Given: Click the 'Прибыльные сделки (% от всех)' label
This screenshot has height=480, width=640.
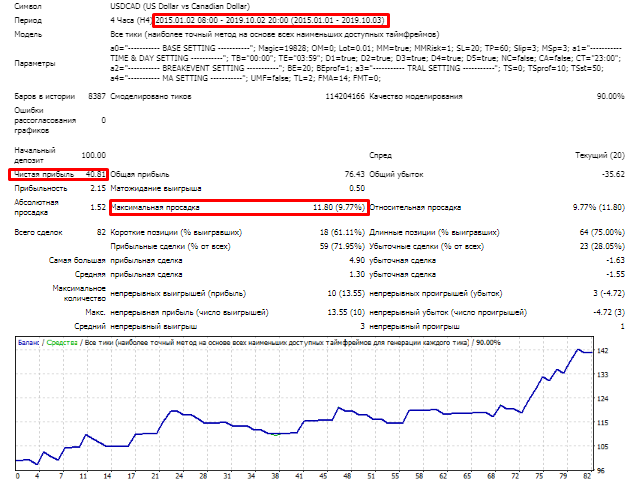Looking at the screenshot, I should click(x=170, y=247).
